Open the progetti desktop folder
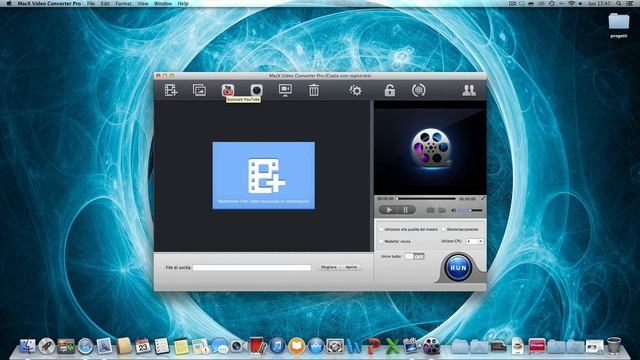The height and width of the screenshot is (360, 640). (619, 25)
